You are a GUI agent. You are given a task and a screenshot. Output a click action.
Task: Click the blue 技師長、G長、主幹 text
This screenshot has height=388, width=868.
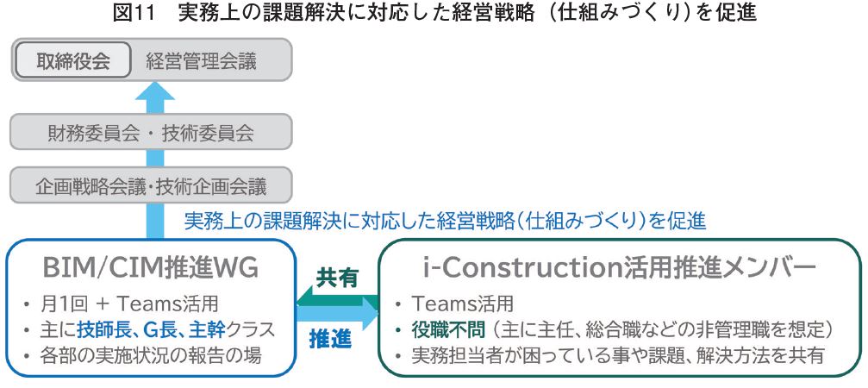pos(151,329)
